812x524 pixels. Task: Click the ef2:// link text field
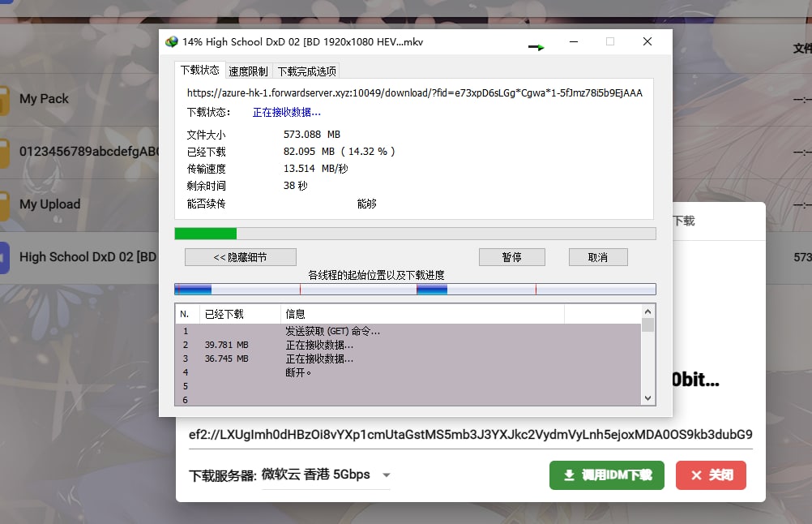click(470, 434)
